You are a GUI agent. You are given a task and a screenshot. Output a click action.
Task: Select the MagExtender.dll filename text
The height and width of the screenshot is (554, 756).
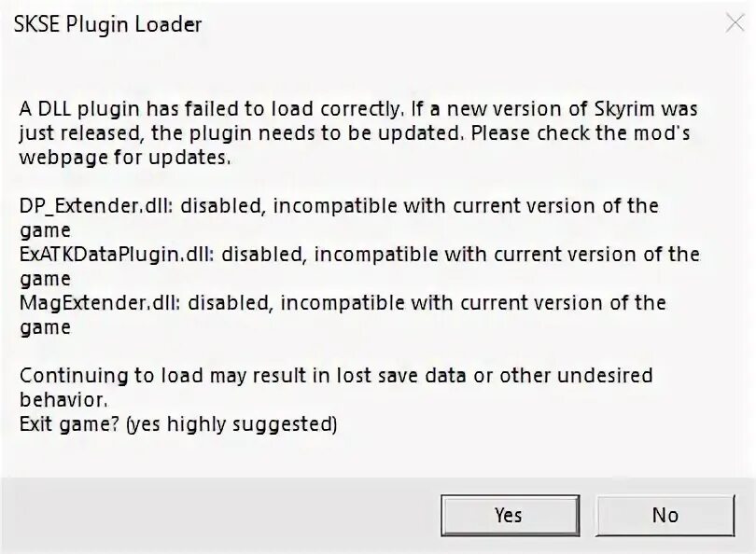click(100, 303)
